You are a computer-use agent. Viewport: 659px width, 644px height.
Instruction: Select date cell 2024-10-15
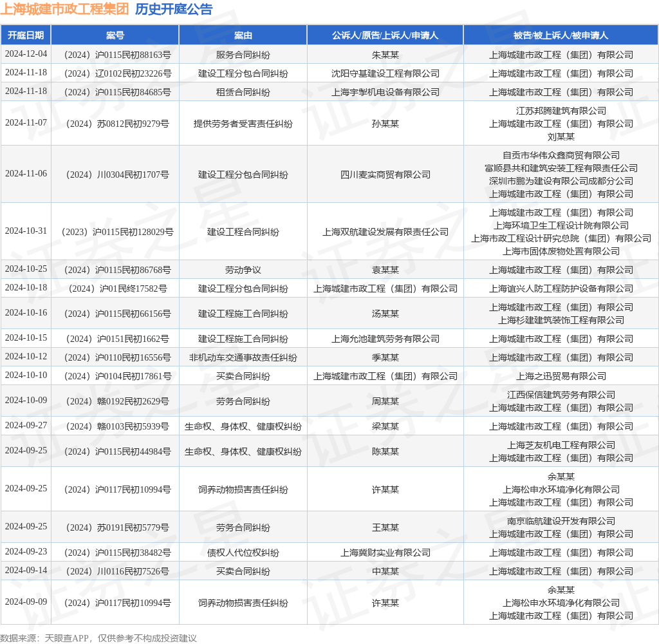26,337
